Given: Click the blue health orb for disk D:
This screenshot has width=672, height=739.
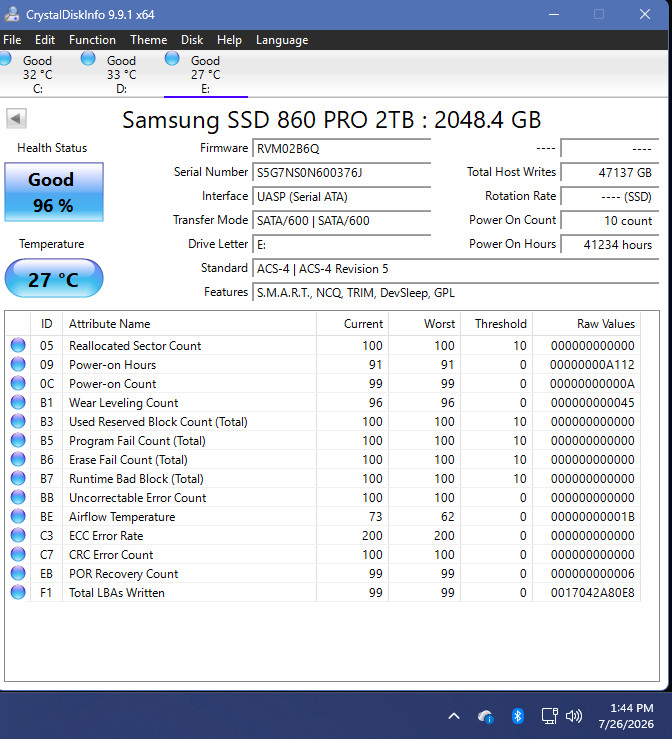Looking at the screenshot, I should (x=88, y=59).
